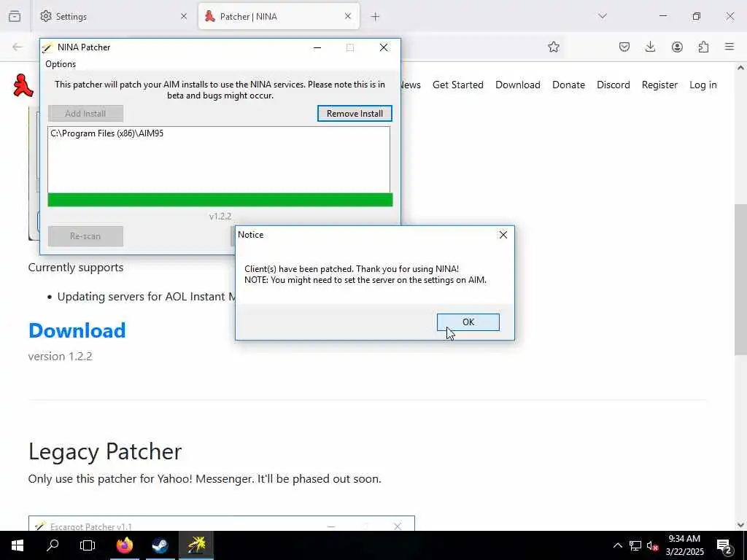The image size is (747, 560).
Task: Open the Log in nav link
Action: (x=703, y=85)
